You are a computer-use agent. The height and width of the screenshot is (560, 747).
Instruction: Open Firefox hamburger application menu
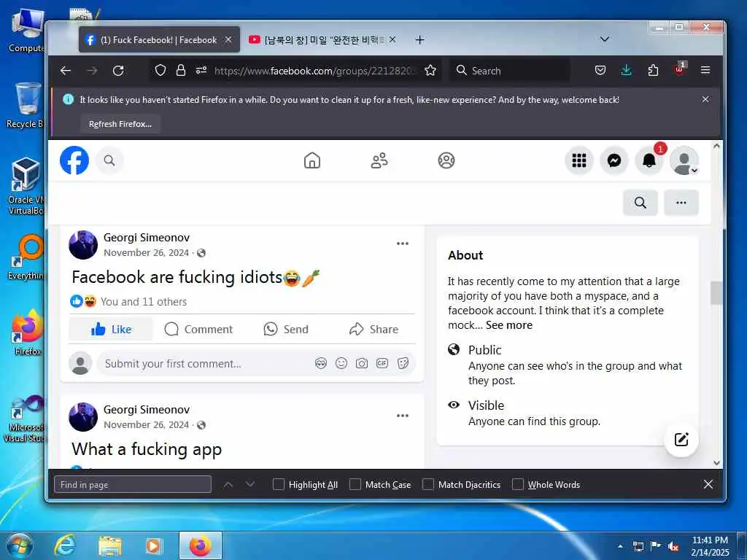tap(705, 71)
